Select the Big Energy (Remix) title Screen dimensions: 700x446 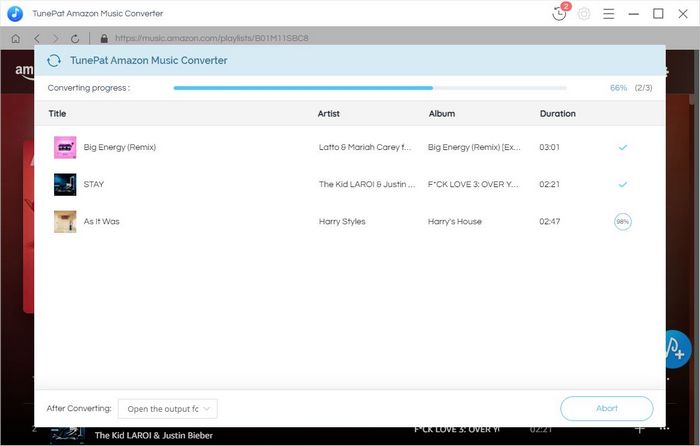pyautogui.click(x=120, y=147)
